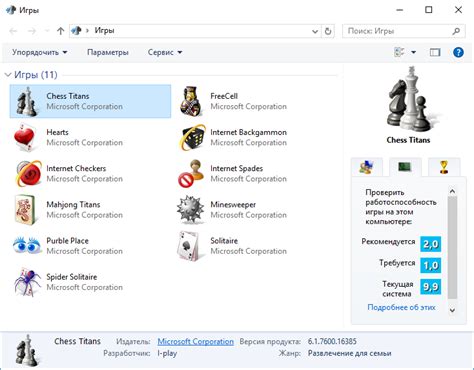474x370 pixels.
Task: Open the Параметры options button
Action: (x=108, y=52)
